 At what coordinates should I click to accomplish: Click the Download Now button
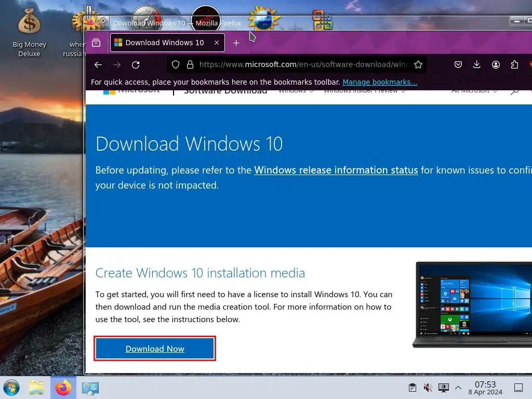[x=155, y=349]
